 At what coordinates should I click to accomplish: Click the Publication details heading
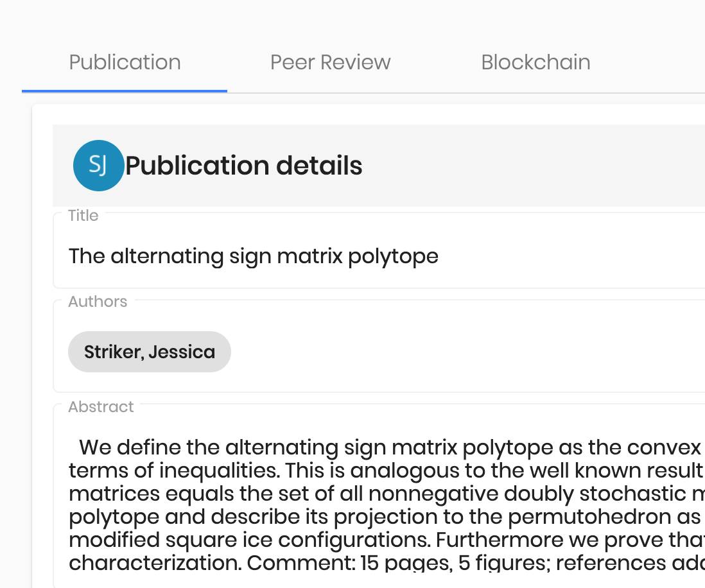(244, 166)
